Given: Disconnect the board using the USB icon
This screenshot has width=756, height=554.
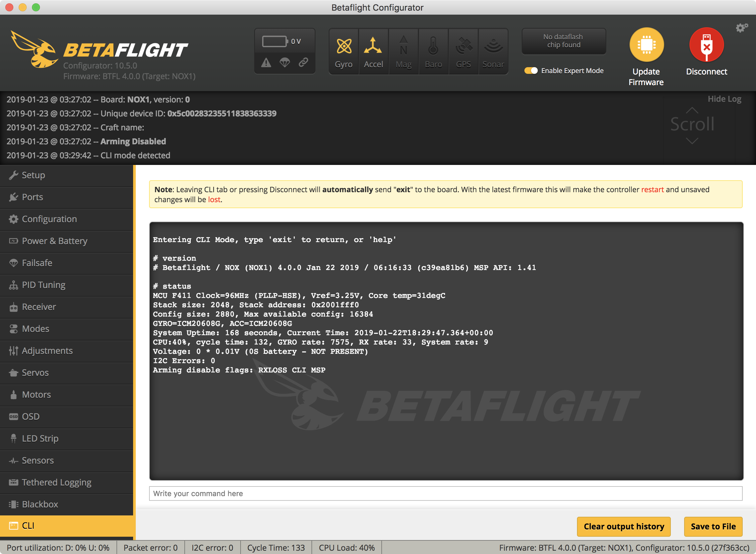Looking at the screenshot, I should tap(706, 45).
